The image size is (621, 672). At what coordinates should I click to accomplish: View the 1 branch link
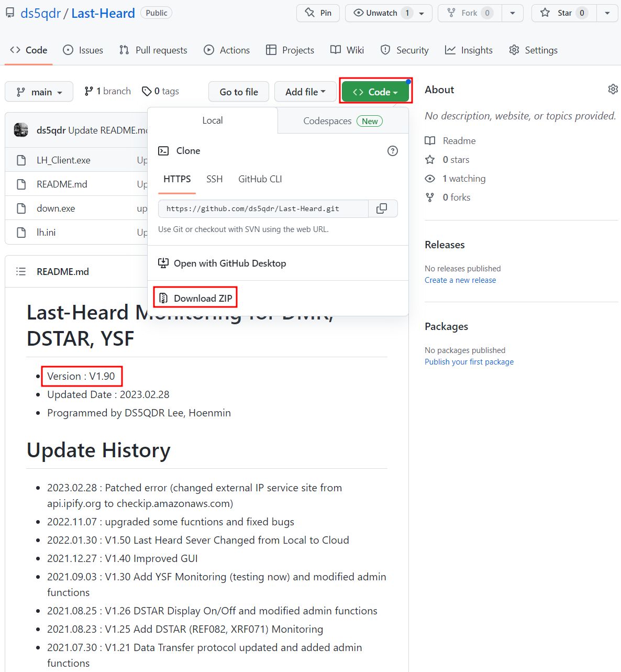click(107, 91)
